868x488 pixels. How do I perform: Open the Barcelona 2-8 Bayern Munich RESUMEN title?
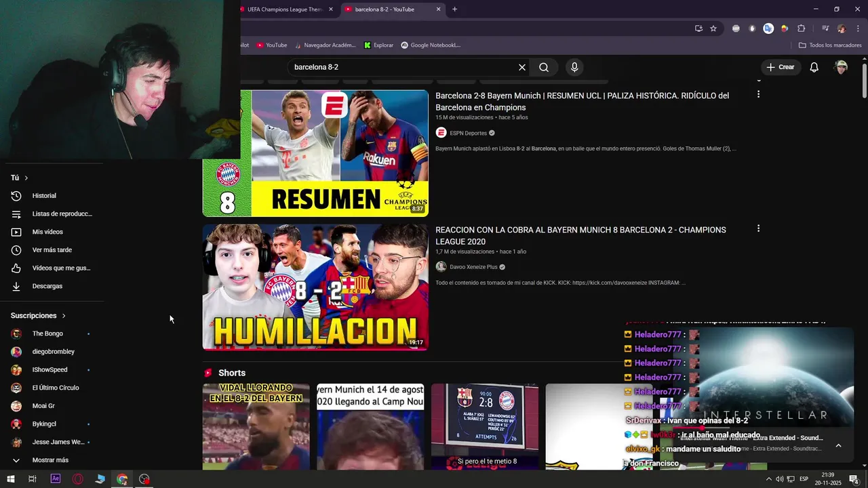click(x=582, y=102)
